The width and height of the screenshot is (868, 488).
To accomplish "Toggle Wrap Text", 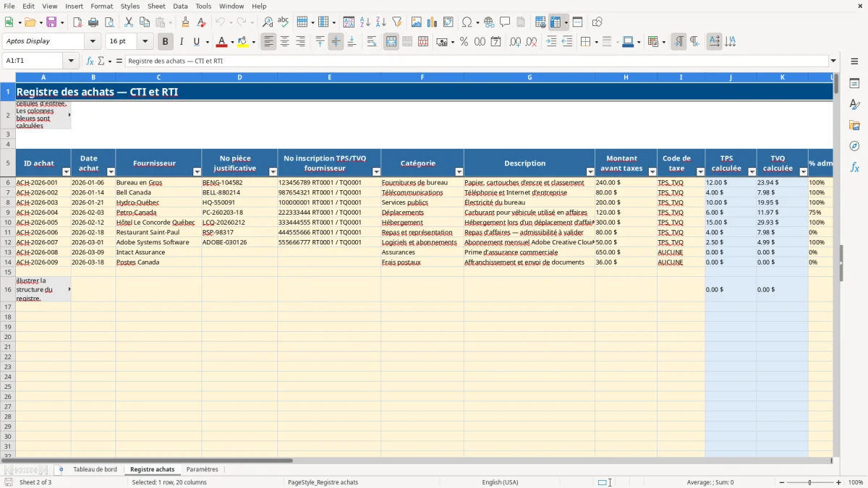I will 372,42.
